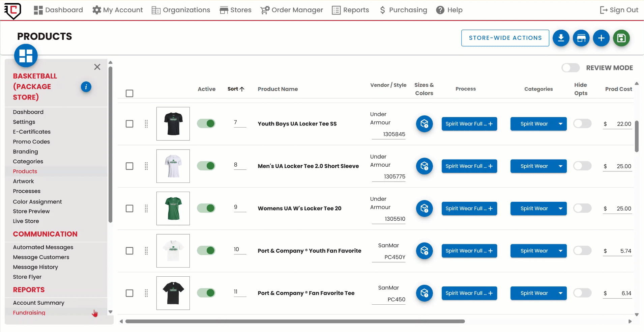Image resolution: width=644 pixels, height=332 pixels.
Task: Click the blue plus add product button
Action: 601,38
